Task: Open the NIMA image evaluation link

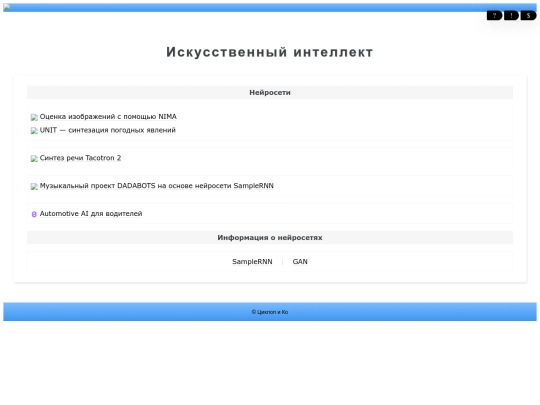Action: [x=108, y=117]
